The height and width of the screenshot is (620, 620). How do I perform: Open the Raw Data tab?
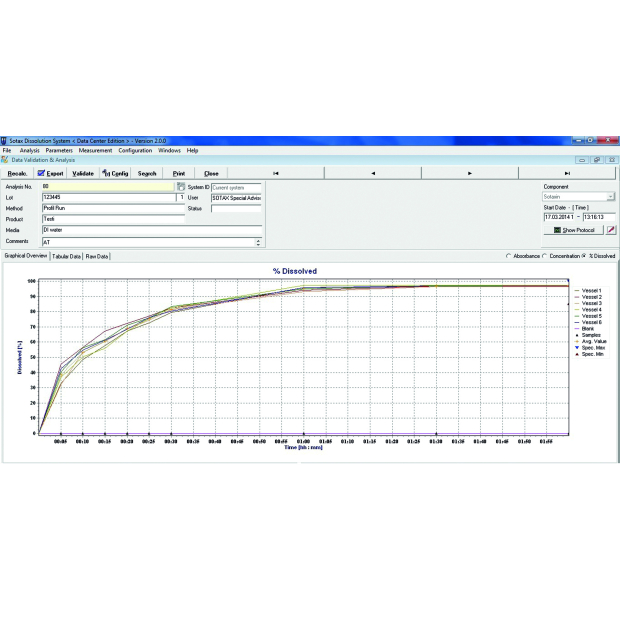pos(97,256)
